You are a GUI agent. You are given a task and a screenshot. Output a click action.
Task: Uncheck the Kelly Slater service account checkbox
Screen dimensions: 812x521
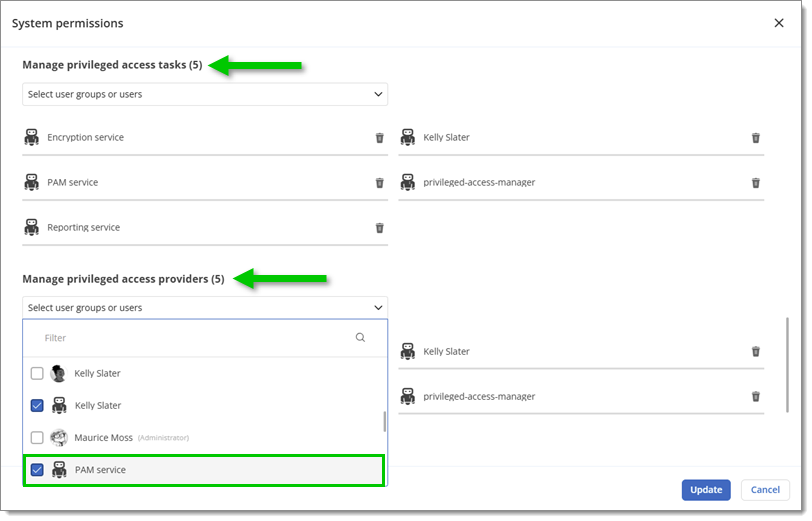[37, 406]
